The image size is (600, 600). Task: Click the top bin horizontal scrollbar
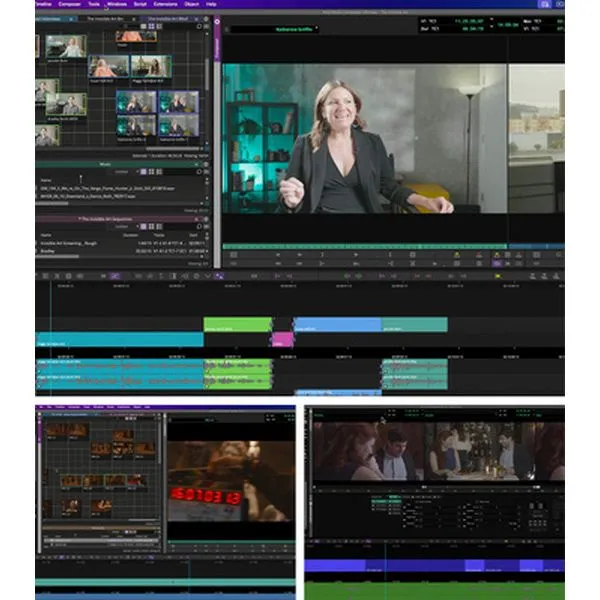[x=174, y=148]
